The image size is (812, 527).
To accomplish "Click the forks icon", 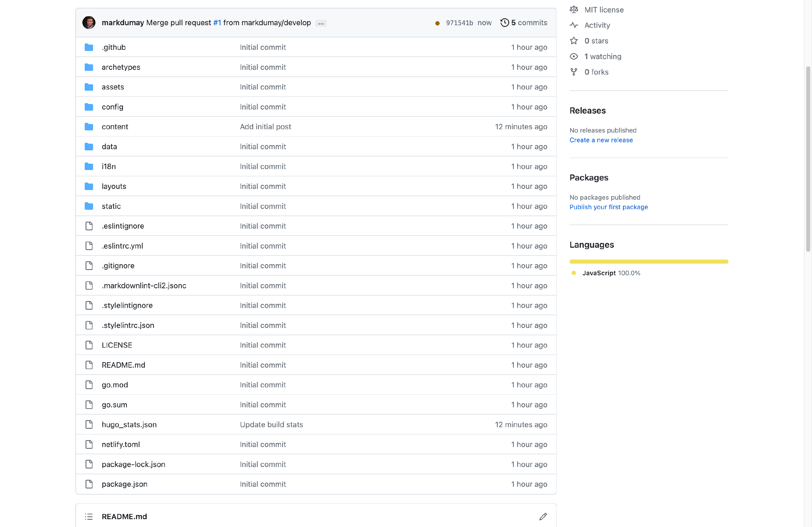I will tap(574, 72).
